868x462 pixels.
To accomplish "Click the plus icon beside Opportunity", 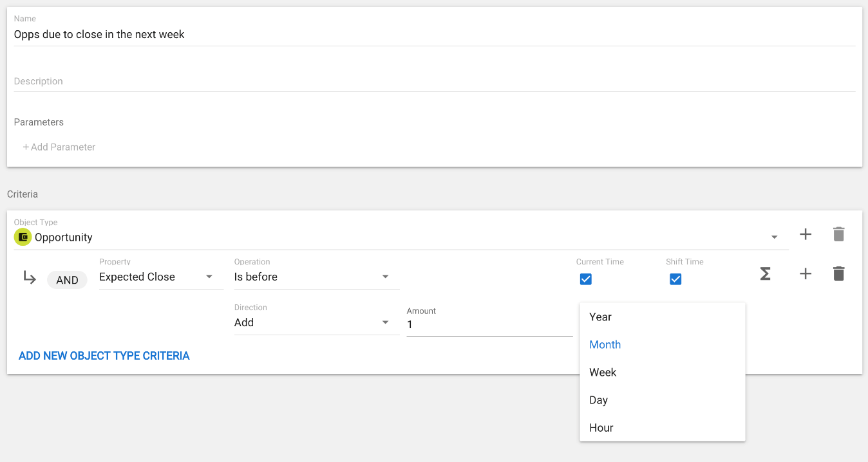I will pyautogui.click(x=806, y=234).
